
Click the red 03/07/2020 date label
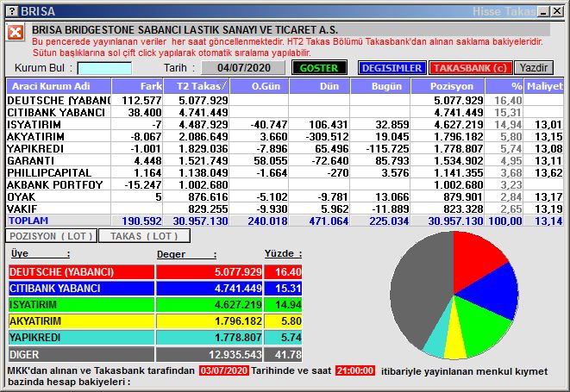pos(224,370)
